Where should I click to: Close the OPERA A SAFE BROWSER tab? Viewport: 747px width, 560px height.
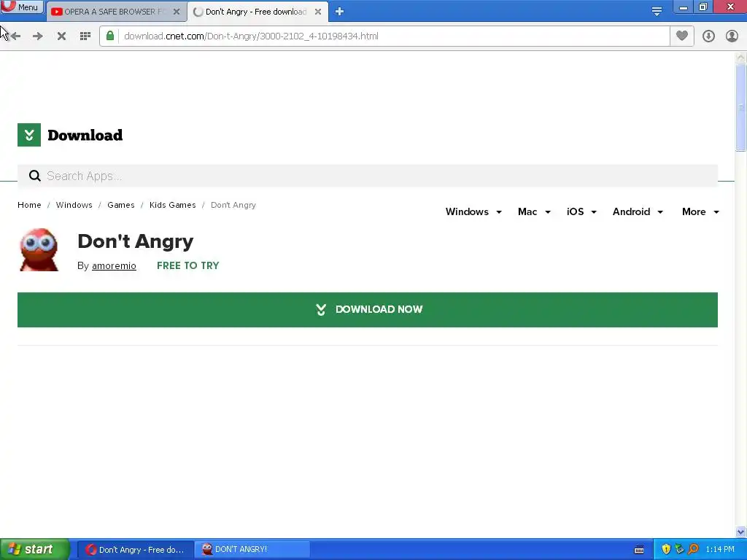[177, 12]
